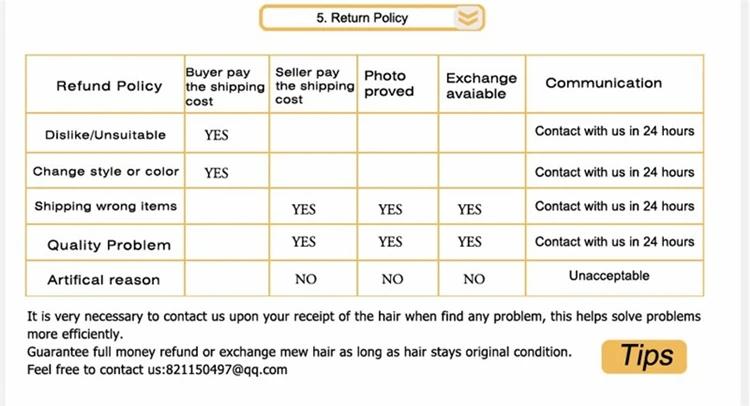The width and height of the screenshot is (750, 406).
Task: Click NO under Photo proved column
Action: pyautogui.click(x=392, y=279)
